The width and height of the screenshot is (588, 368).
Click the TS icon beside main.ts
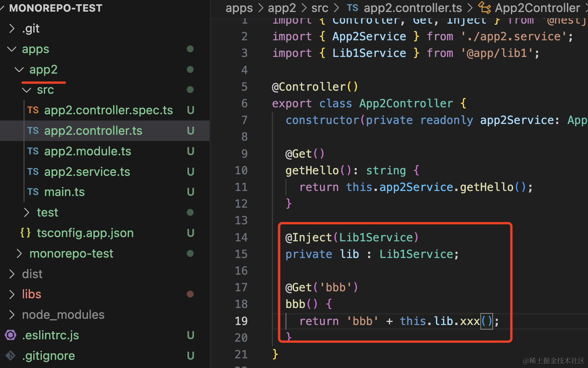(33, 192)
